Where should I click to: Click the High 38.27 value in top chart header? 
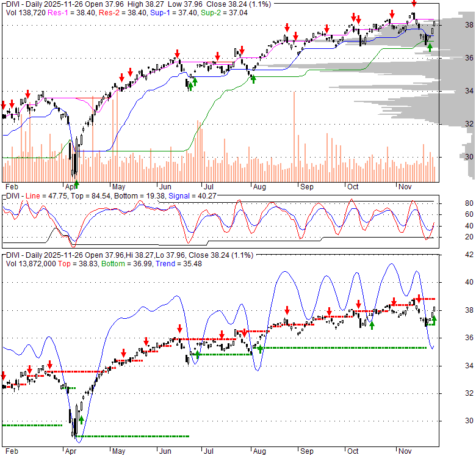tap(146, 4)
